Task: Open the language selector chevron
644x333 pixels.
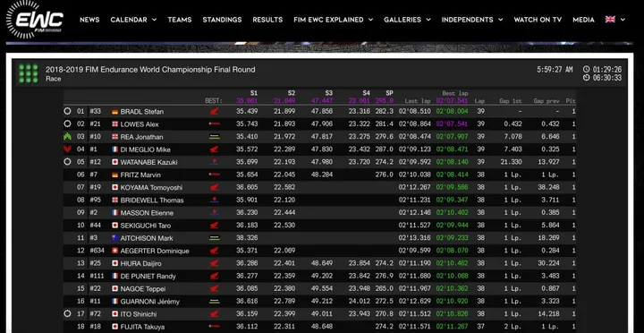Action: click(623, 20)
